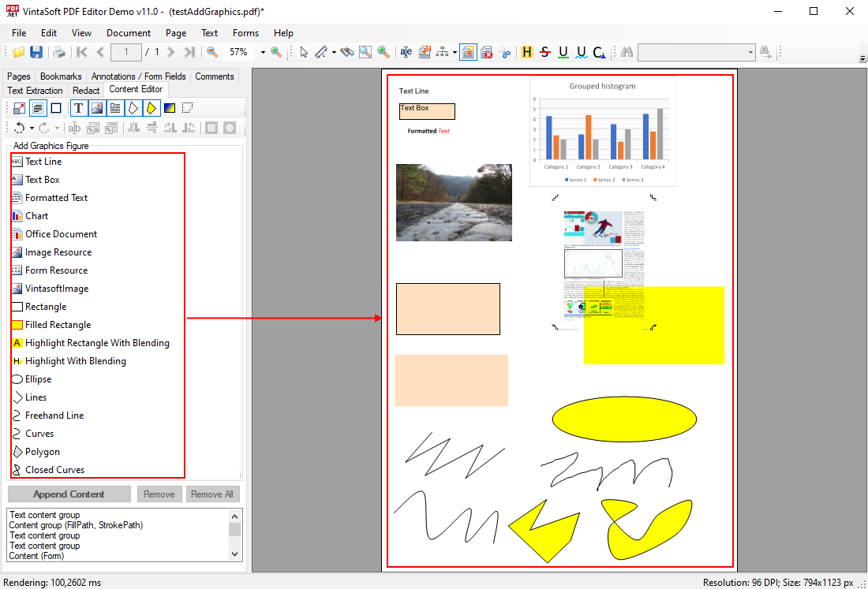This screenshot has height=589, width=868.
Task: Switch to the Text Extraction tab
Action: click(x=35, y=91)
